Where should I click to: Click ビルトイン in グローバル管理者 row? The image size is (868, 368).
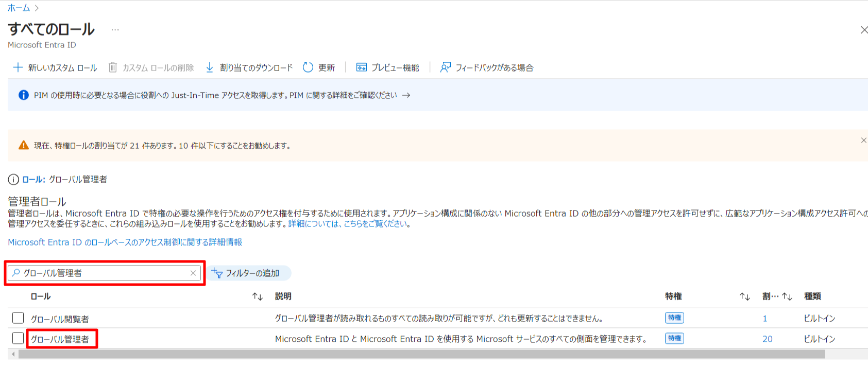tap(820, 339)
